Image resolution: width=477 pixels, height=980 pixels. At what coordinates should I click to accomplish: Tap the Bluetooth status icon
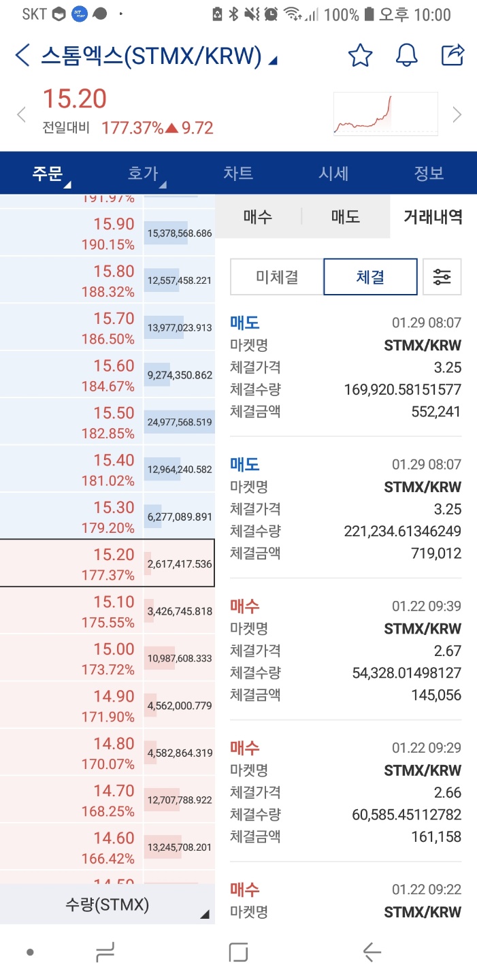[233, 14]
